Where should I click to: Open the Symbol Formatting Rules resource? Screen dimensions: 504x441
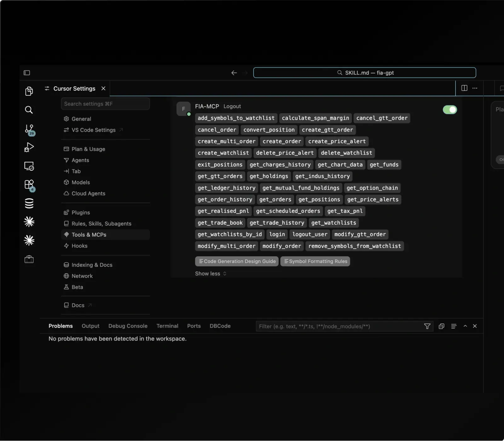click(315, 261)
